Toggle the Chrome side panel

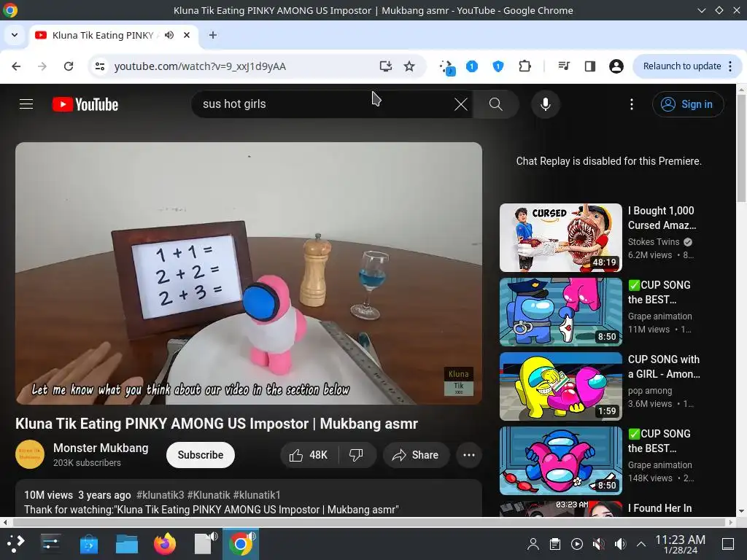pos(589,66)
